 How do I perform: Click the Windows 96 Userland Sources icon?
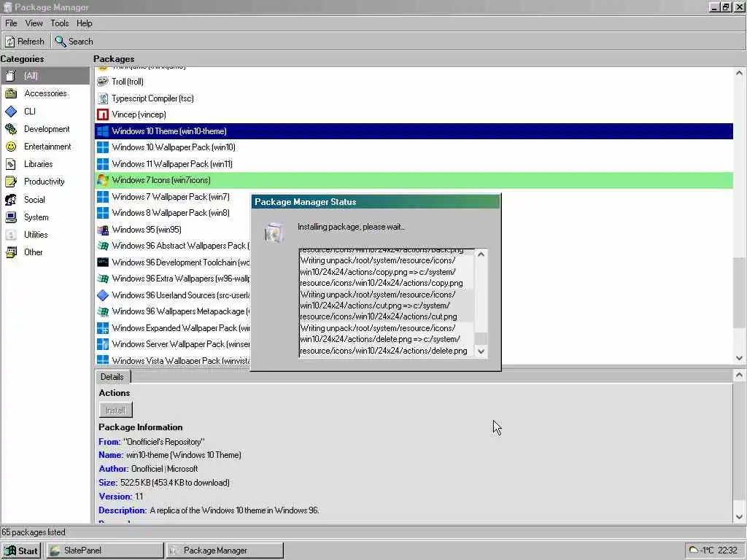pos(102,295)
